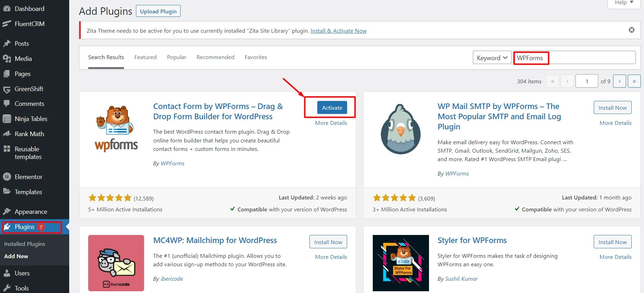Image resolution: width=644 pixels, height=293 pixels.
Task: Click the WPForms bear plugin thumbnail
Action: (116, 129)
